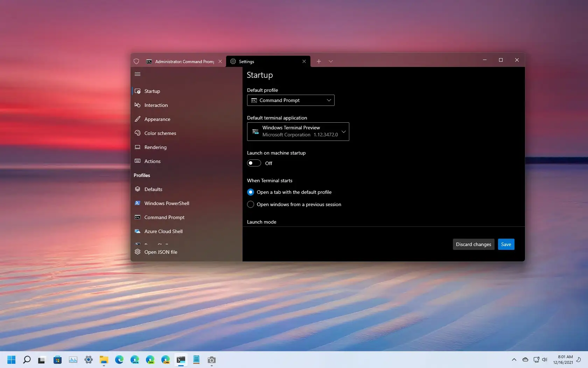Click the administrator shield icon in the tab bar
Viewport: 588px width, 368px height.
136,61
